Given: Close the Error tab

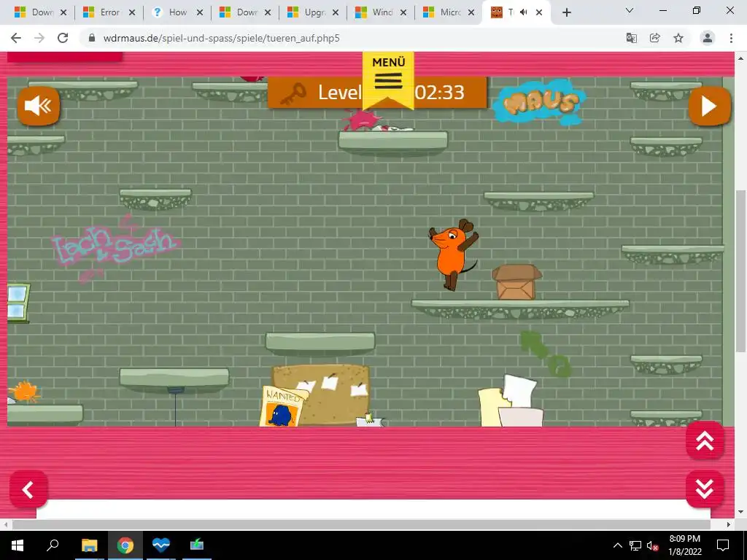Looking at the screenshot, I should 132,13.
